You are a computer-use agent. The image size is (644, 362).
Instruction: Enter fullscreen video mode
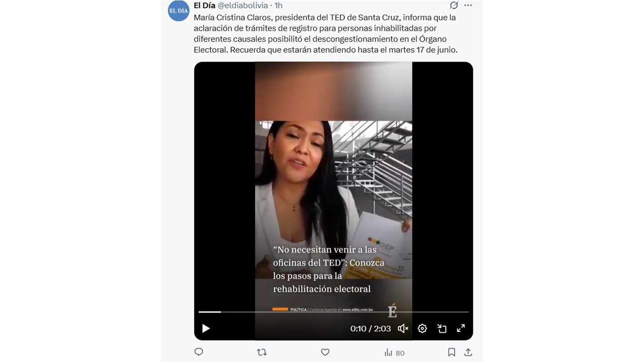(x=461, y=328)
